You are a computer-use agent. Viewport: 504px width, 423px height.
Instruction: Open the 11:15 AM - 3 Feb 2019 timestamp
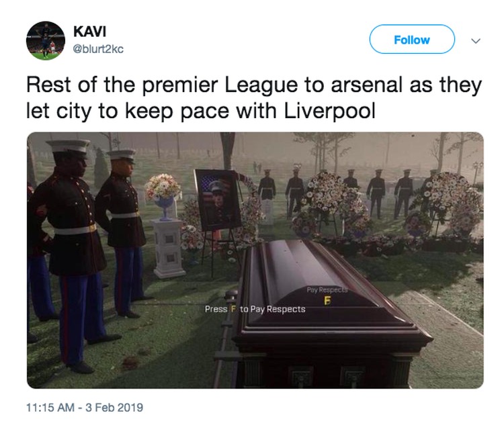tap(85, 408)
